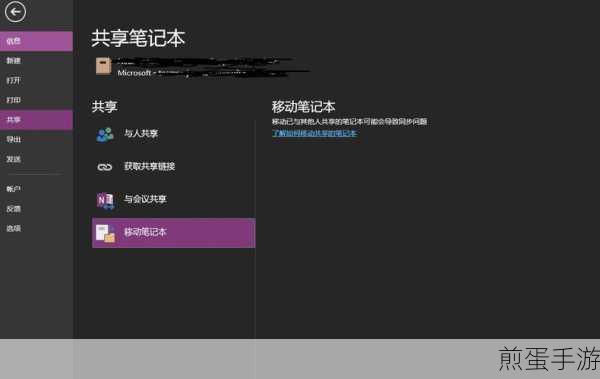Select the 与人共享 share option
The width and height of the screenshot is (600, 379).
click(173, 134)
